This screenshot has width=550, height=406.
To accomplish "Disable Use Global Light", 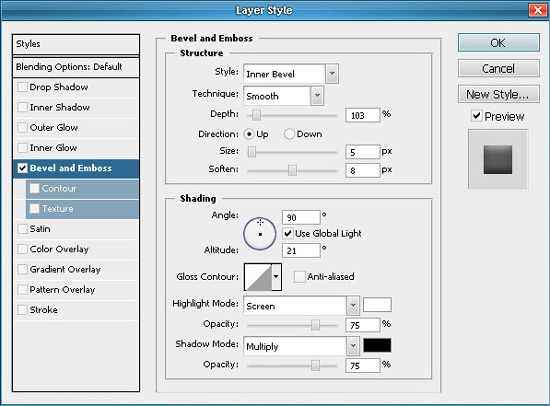I will click(288, 233).
